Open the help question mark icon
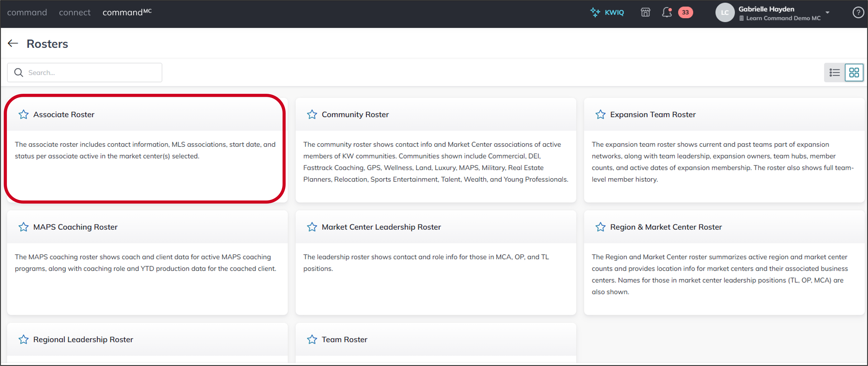 pyautogui.click(x=858, y=12)
